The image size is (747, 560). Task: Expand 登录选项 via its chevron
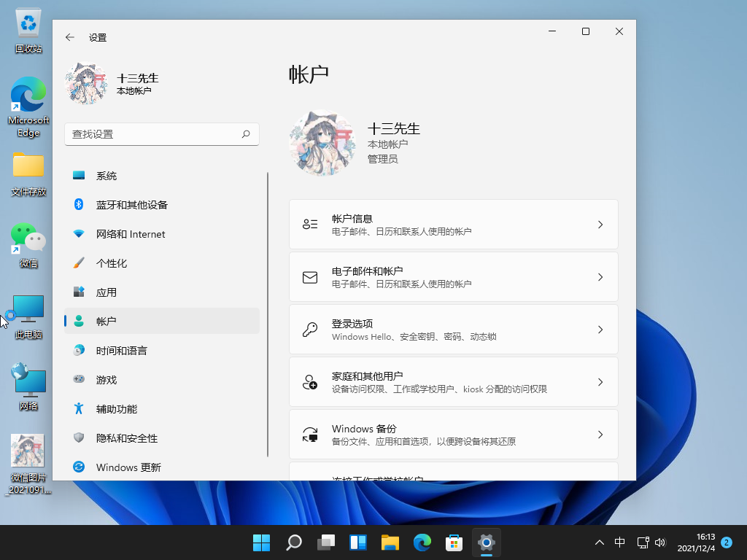point(600,329)
